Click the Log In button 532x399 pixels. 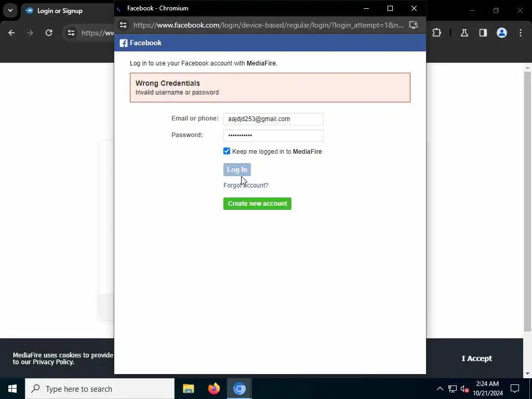coord(237,170)
